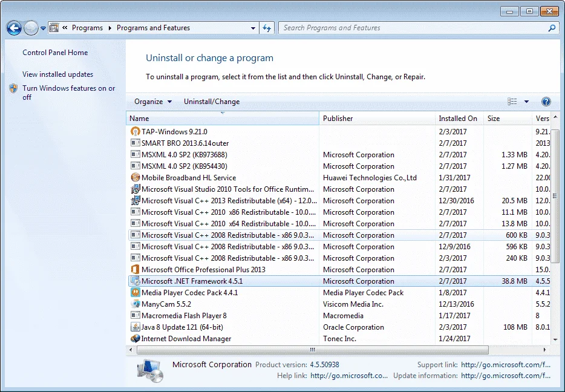Click the Forward navigation arrow button
The width and height of the screenshot is (565, 392).
coord(31,28)
